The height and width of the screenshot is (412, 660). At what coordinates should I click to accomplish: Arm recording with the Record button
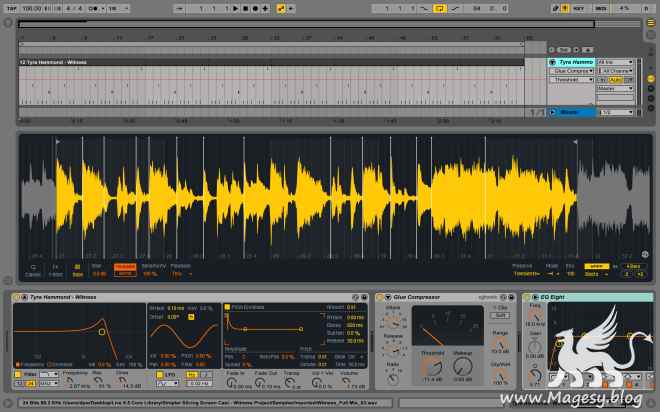255,8
